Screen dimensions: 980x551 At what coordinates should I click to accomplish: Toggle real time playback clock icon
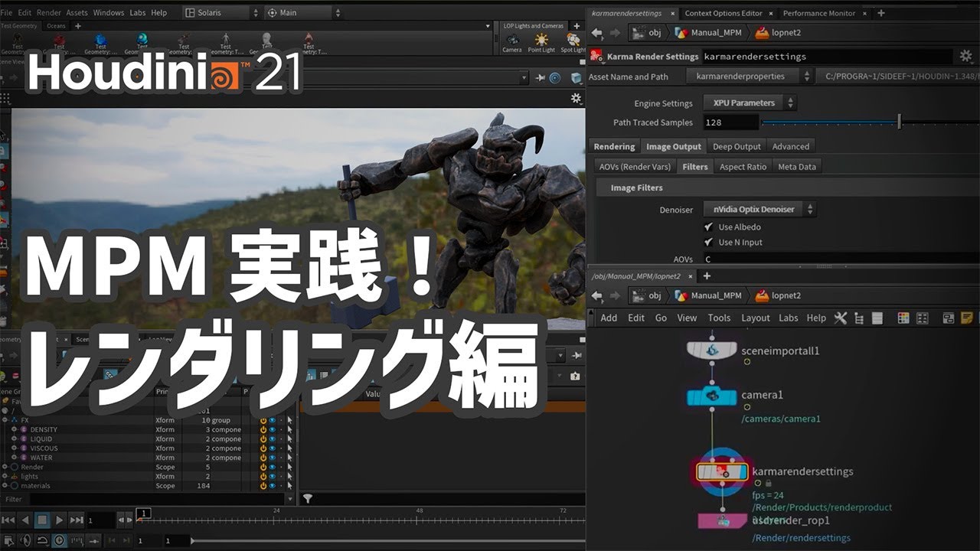click(x=58, y=540)
